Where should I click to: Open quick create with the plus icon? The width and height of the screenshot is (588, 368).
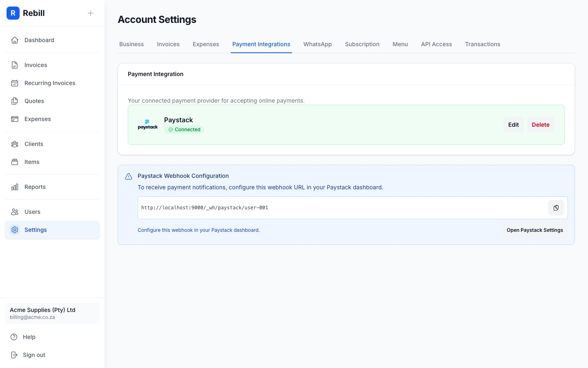(x=91, y=13)
